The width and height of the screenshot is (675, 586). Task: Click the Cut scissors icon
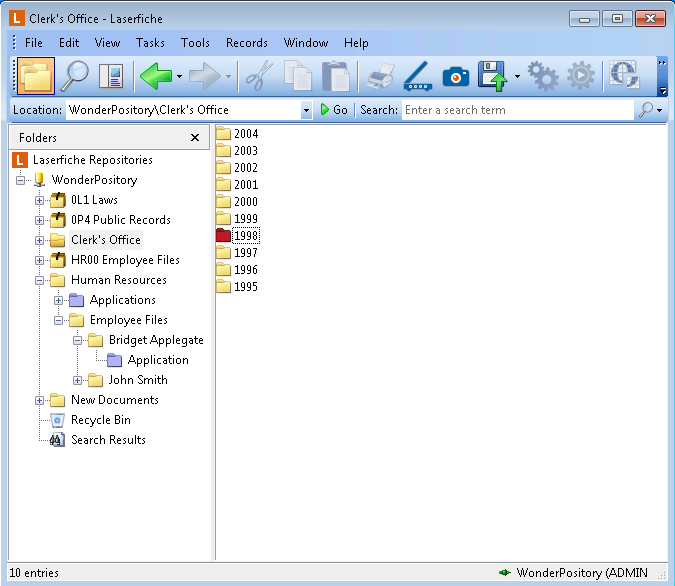tap(259, 76)
